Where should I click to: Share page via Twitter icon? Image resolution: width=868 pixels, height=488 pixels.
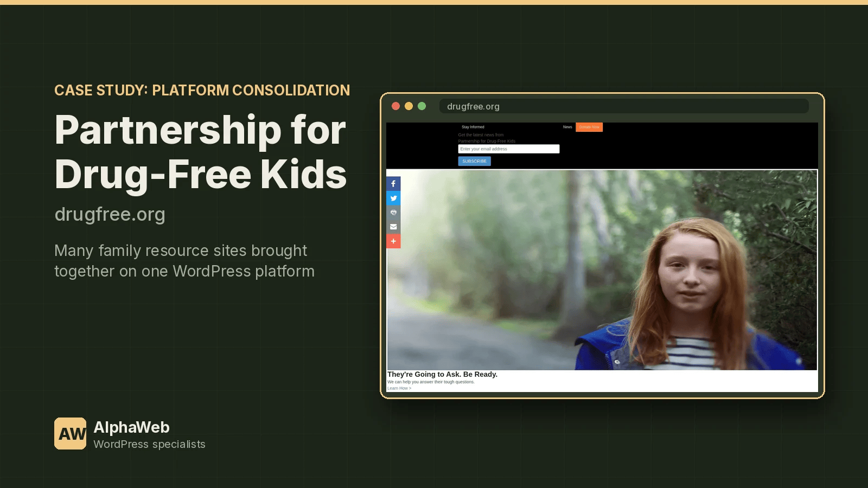[393, 198]
